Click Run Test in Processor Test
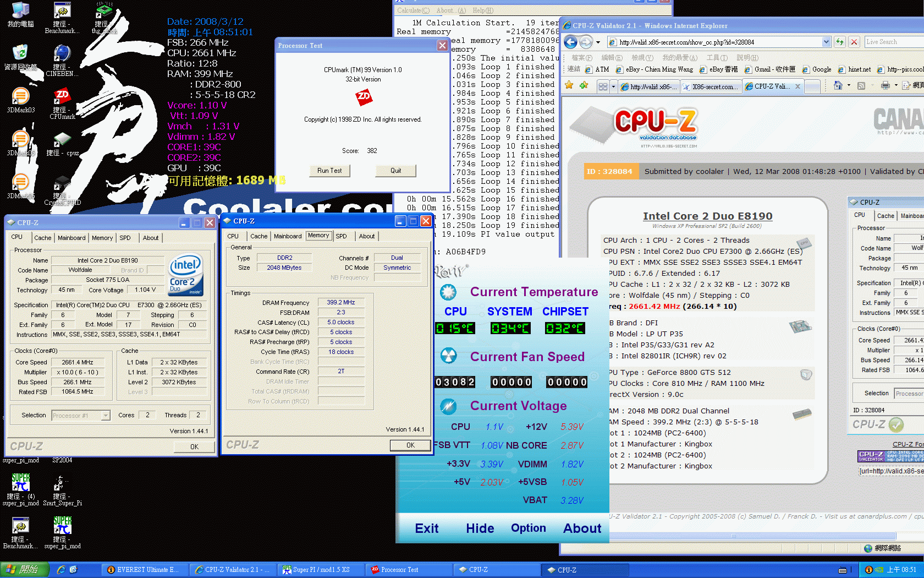The width and height of the screenshot is (924, 578). pos(329,171)
